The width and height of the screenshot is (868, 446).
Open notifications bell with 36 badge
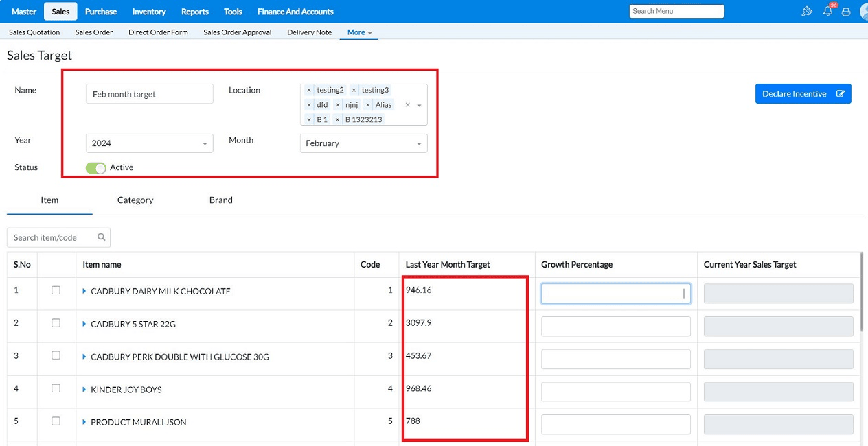tap(828, 11)
